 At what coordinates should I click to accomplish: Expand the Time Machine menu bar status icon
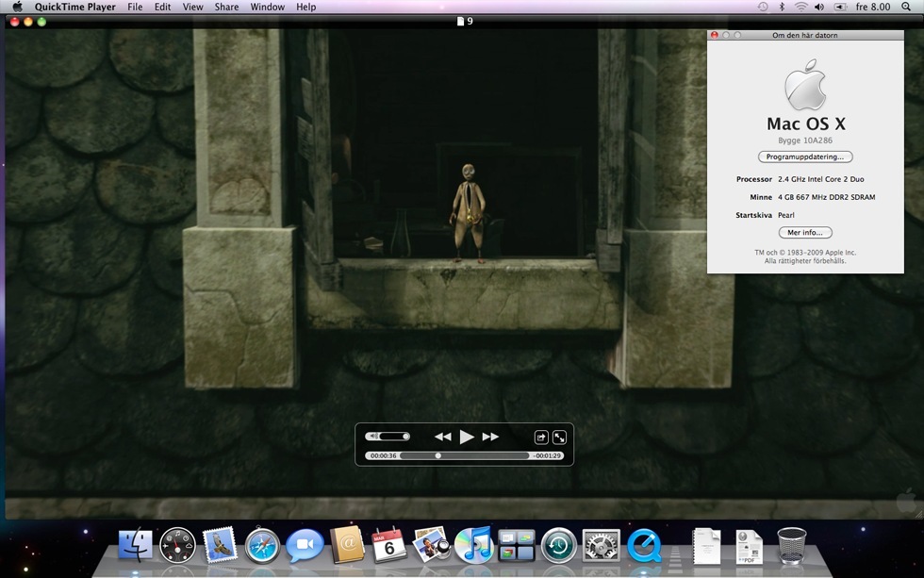click(x=763, y=7)
